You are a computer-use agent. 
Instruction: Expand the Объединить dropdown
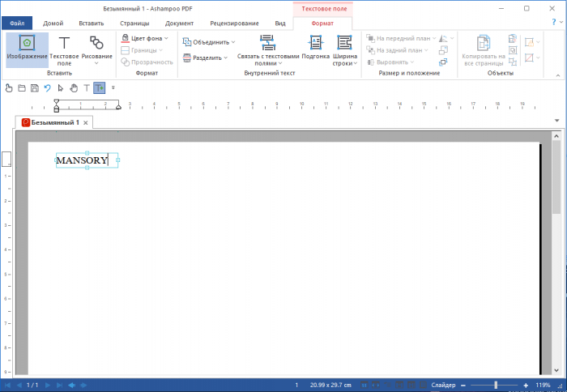point(233,41)
